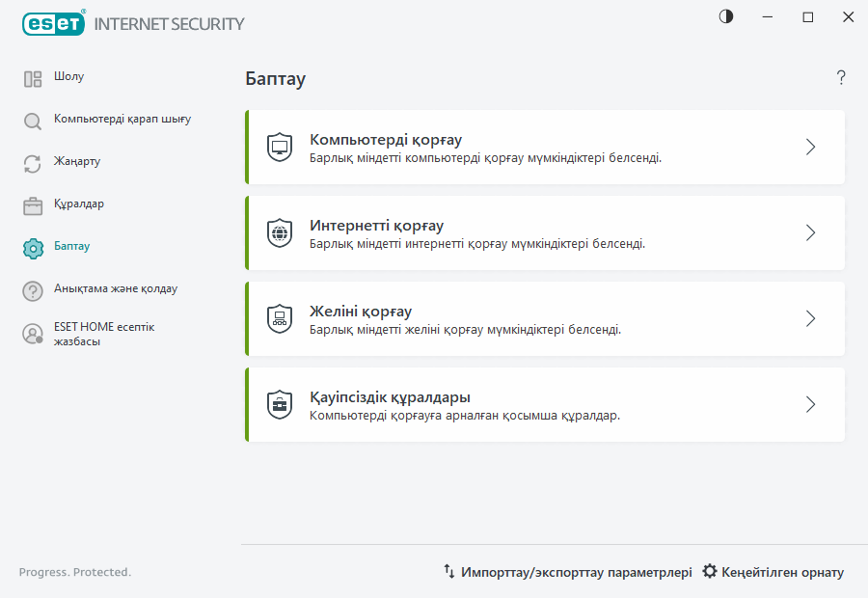Click the help question mark icon

(840, 78)
